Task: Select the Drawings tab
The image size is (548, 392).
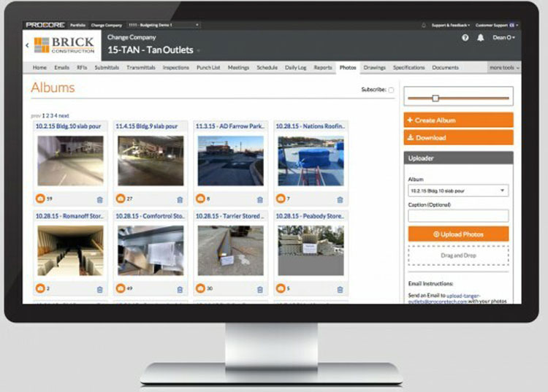Action: click(374, 68)
